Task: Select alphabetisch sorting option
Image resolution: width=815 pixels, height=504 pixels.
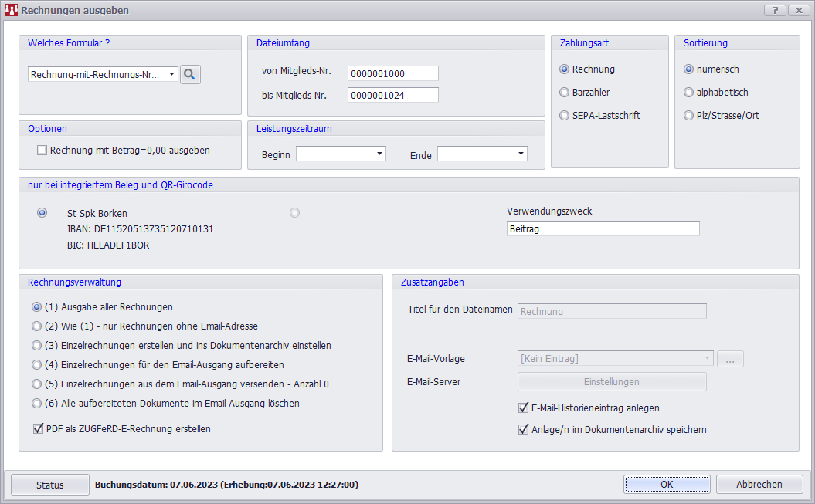Action: pos(688,93)
